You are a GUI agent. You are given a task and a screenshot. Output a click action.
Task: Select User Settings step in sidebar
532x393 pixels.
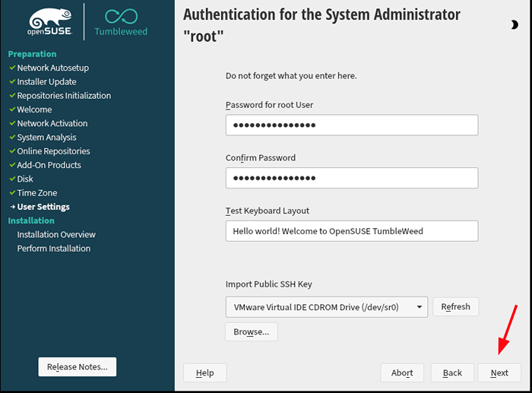(x=43, y=207)
